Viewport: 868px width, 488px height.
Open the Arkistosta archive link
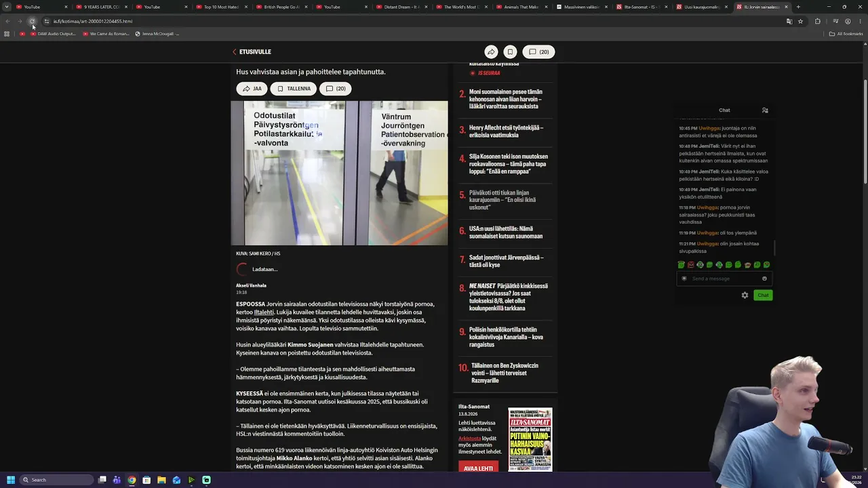[x=469, y=438]
